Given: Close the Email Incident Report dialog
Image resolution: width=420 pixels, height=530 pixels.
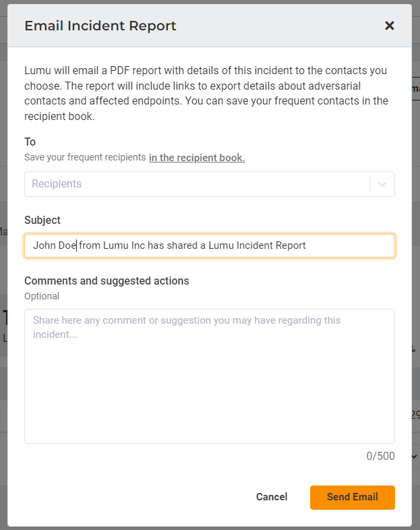Looking at the screenshot, I should click(390, 26).
